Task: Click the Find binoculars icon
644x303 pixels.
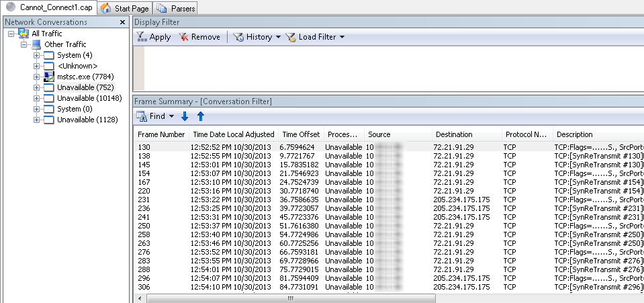Action: pos(142,116)
